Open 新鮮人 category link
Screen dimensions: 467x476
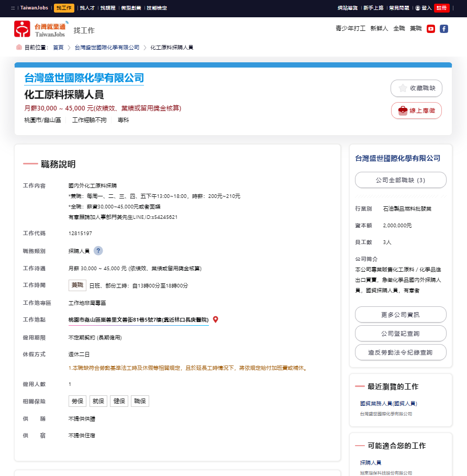pyautogui.click(x=379, y=28)
